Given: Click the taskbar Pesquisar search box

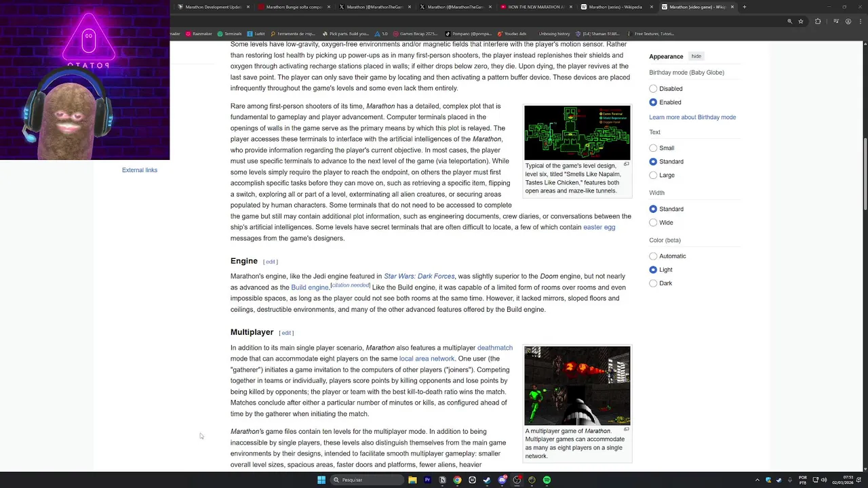Looking at the screenshot, I should 368,480.
